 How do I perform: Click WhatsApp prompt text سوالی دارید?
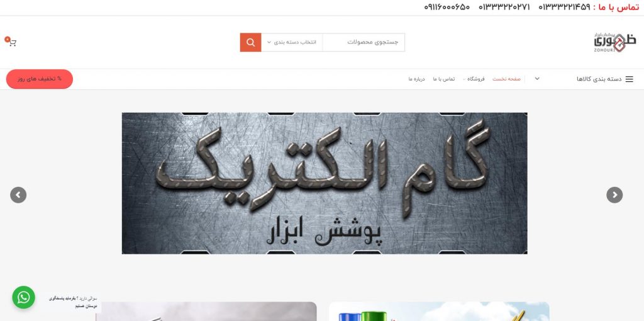[x=72, y=302]
